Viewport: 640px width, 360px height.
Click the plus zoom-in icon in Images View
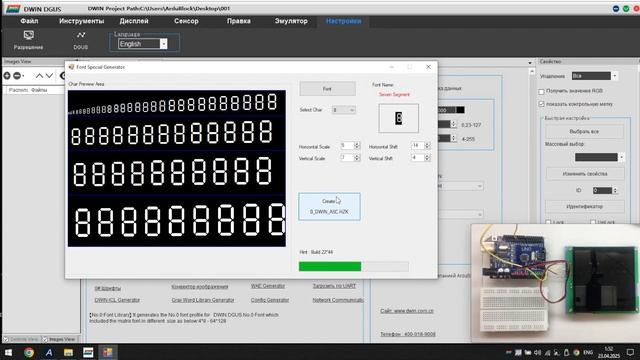[7, 76]
